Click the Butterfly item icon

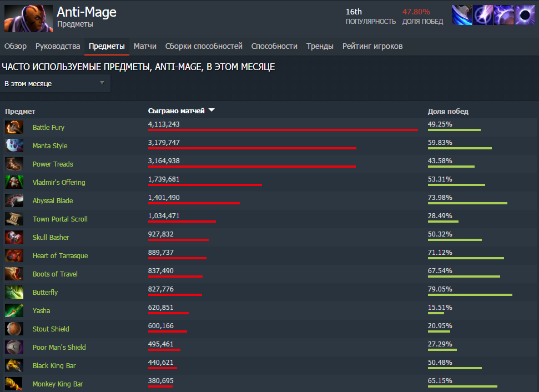14,292
